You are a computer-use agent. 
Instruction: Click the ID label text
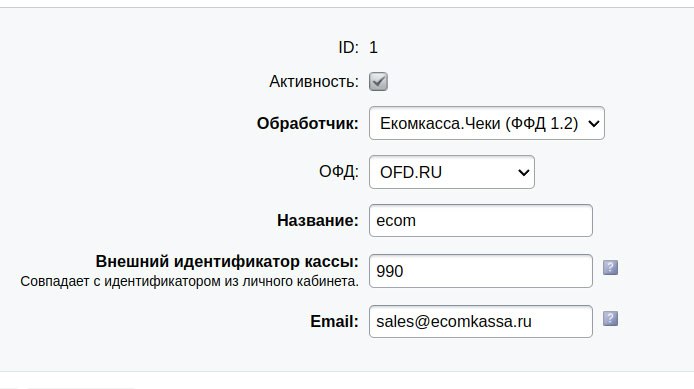point(348,47)
